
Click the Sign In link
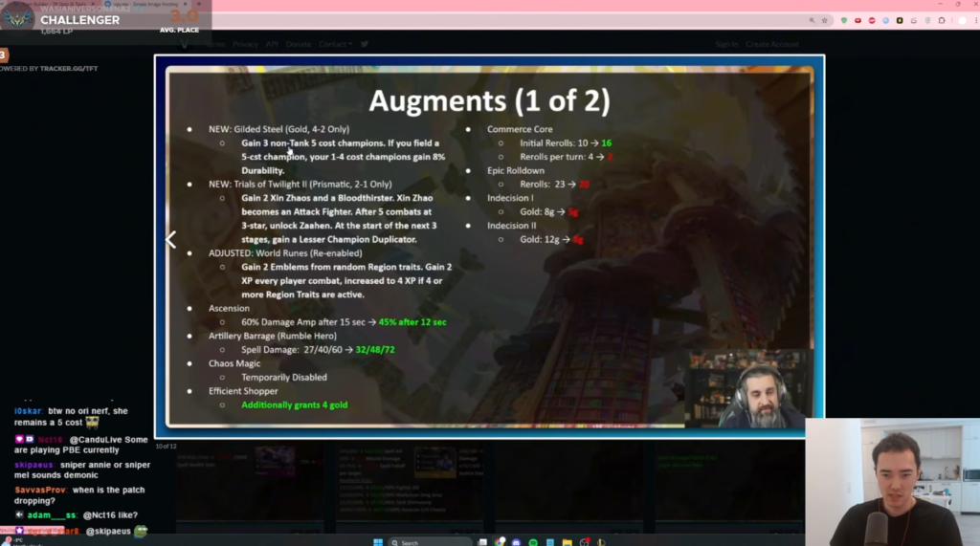click(726, 44)
